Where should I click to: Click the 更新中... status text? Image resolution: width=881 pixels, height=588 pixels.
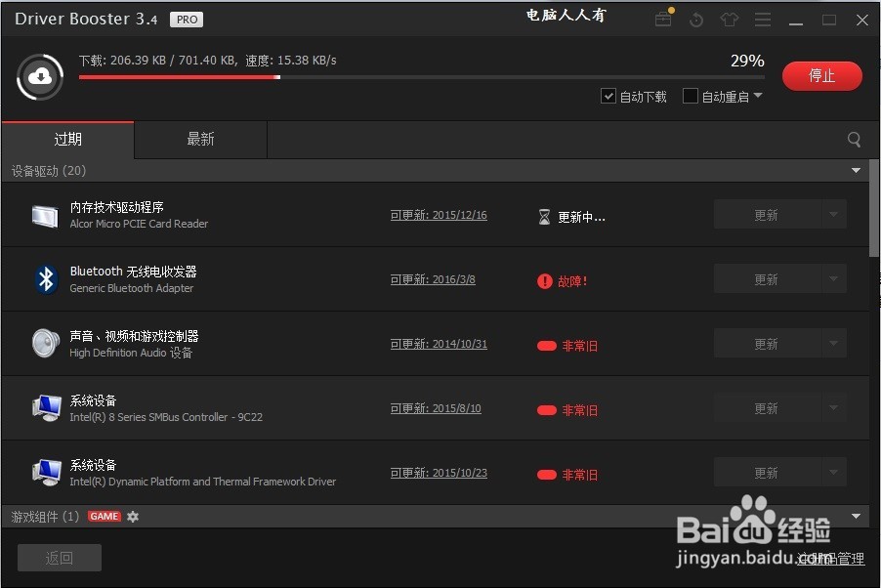coord(581,217)
